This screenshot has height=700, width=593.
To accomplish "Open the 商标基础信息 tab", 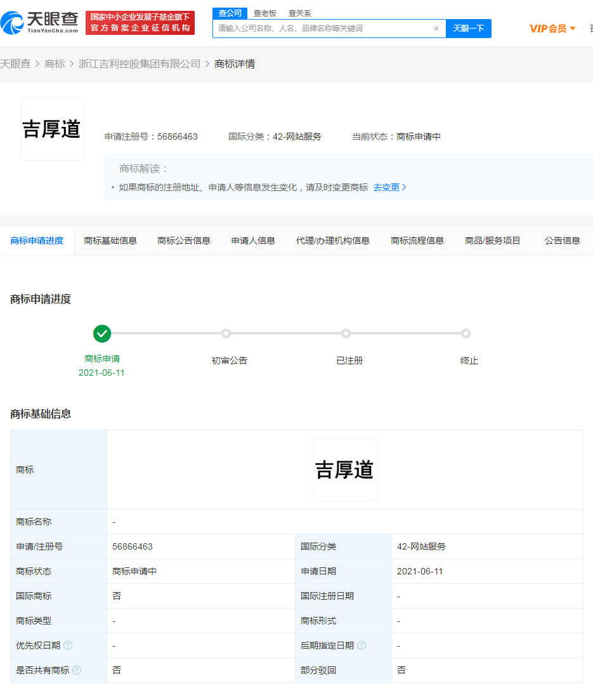I will tap(110, 241).
